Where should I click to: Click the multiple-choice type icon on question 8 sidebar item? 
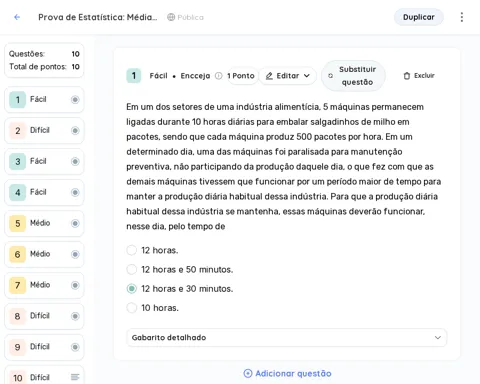coord(75,316)
